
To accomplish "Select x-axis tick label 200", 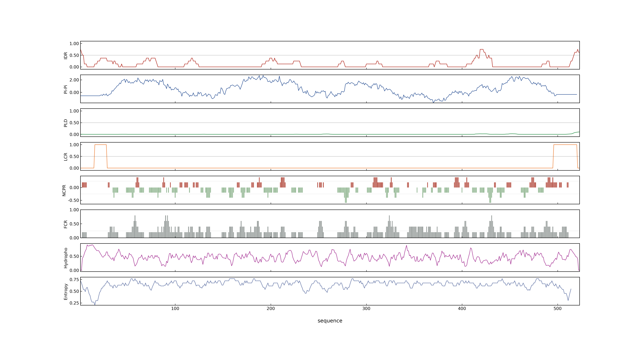I will click(x=271, y=309).
